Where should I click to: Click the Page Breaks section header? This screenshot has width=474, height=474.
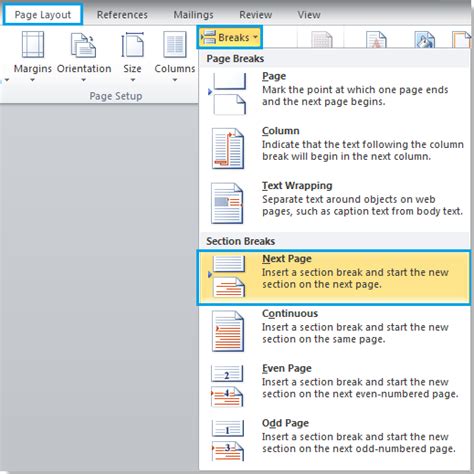point(235,59)
